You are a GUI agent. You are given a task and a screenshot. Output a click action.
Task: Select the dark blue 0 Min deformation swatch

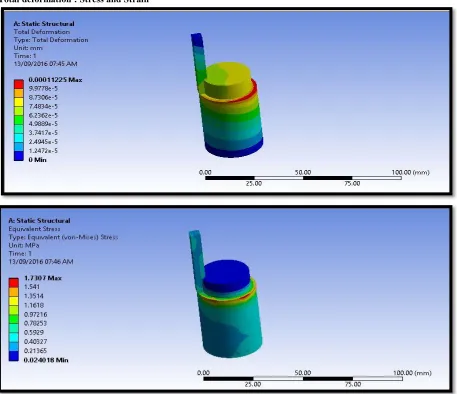coord(19,156)
